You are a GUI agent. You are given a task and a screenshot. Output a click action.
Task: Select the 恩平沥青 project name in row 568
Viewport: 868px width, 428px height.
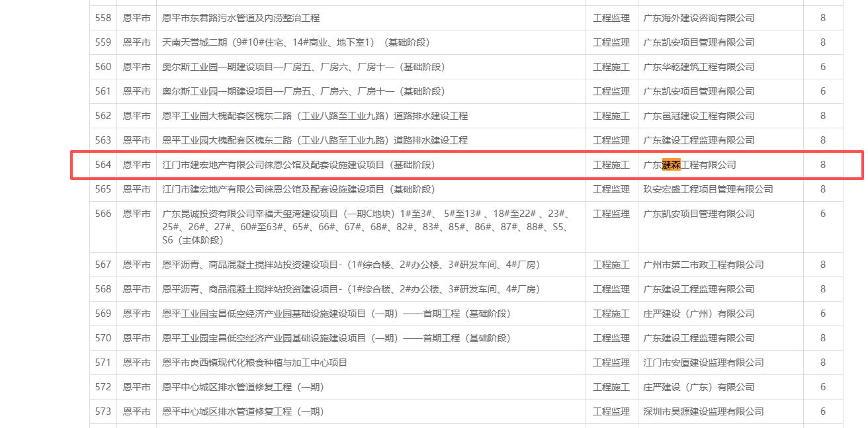tap(351, 289)
